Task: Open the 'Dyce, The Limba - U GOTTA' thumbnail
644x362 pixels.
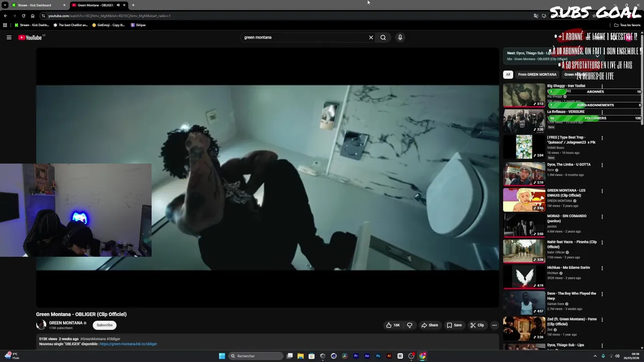Action: (524, 173)
